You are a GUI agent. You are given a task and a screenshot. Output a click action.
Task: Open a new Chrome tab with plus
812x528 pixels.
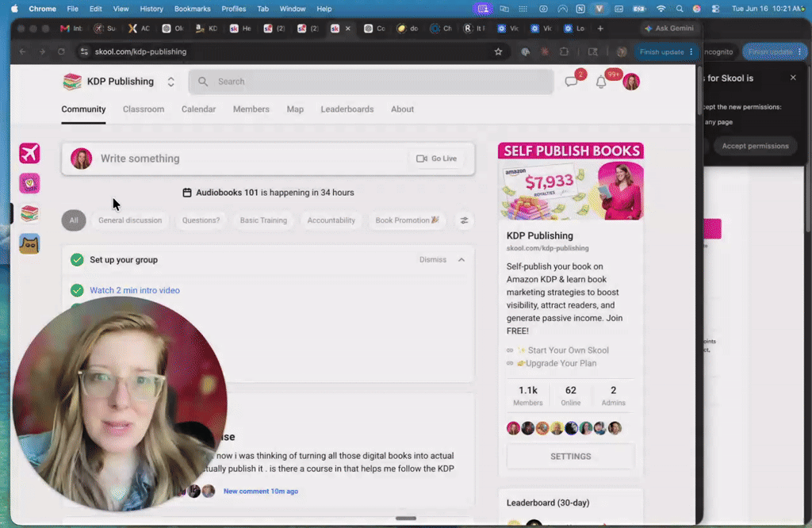point(600,29)
